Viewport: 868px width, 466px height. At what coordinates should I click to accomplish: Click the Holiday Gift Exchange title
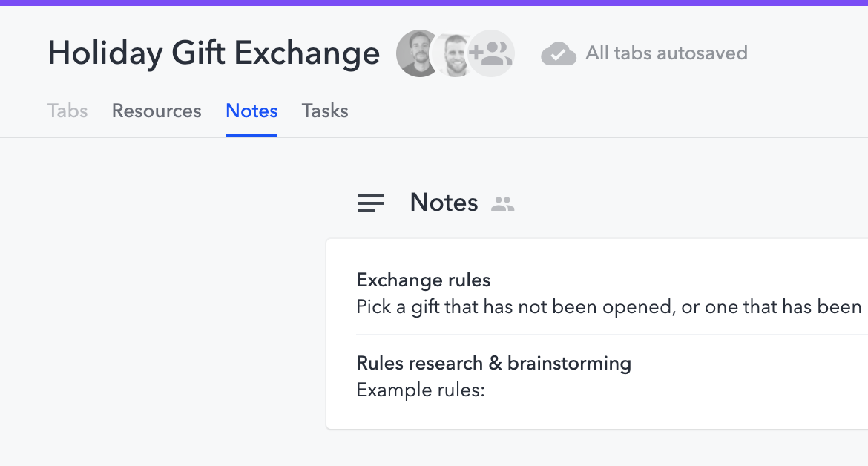click(x=214, y=53)
